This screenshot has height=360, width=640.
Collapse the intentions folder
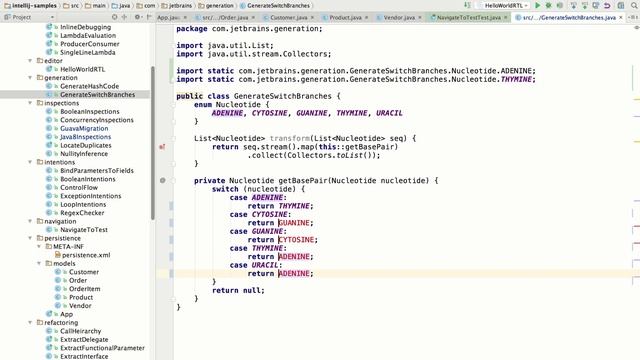pyautogui.click(x=30, y=162)
